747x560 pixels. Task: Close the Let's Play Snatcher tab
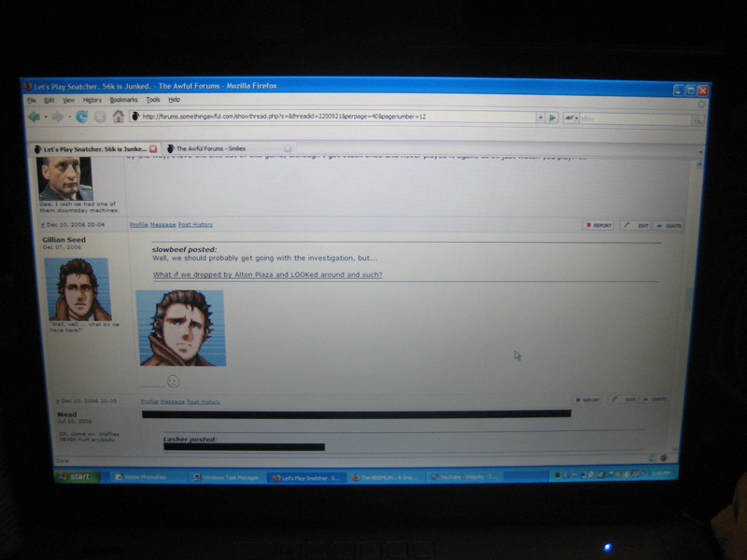pyautogui.click(x=153, y=149)
